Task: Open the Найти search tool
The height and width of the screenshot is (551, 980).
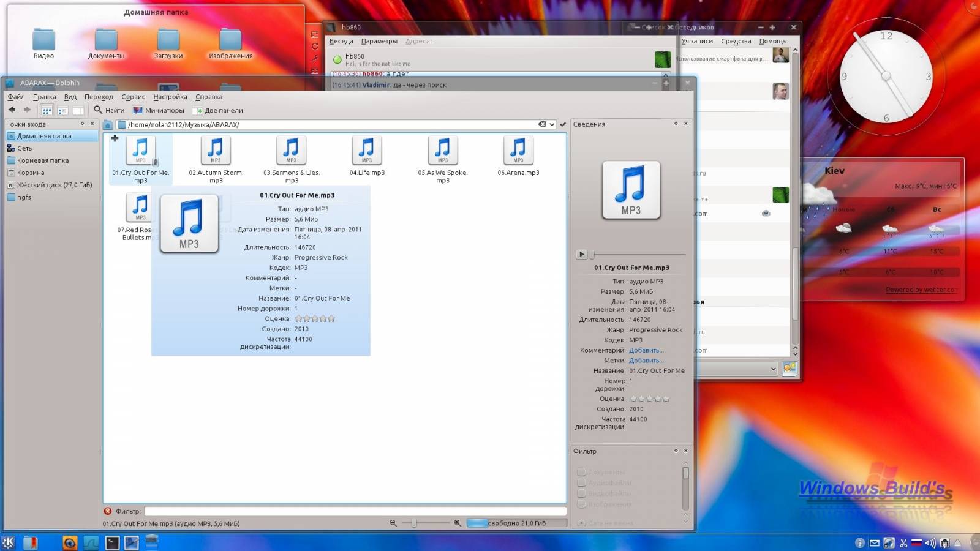Action: pyautogui.click(x=109, y=110)
